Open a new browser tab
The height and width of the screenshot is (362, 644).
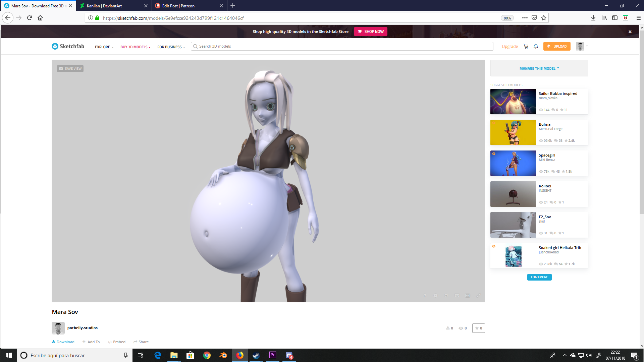[x=233, y=5]
